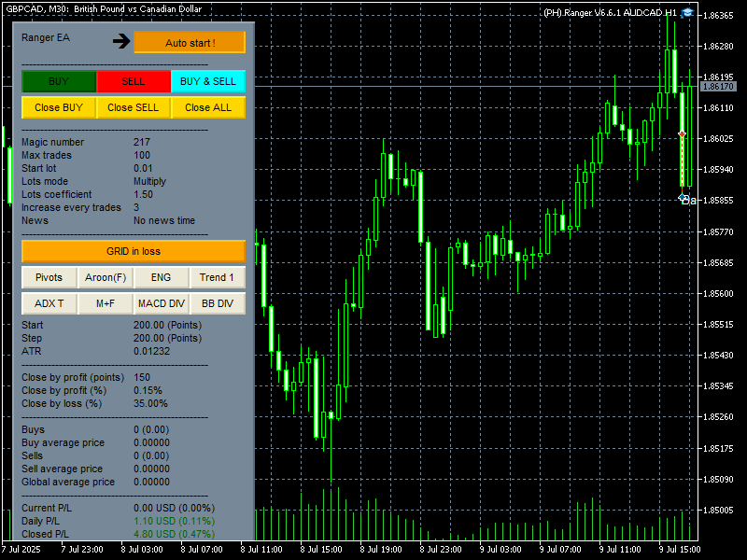Click the red SELL button
Viewport: 747px width, 560px height.
(134, 81)
